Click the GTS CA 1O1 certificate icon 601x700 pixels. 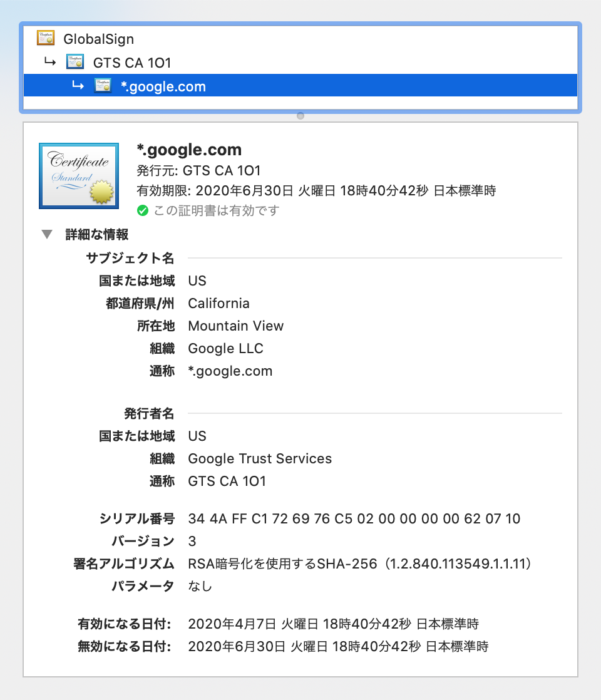tap(75, 61)
